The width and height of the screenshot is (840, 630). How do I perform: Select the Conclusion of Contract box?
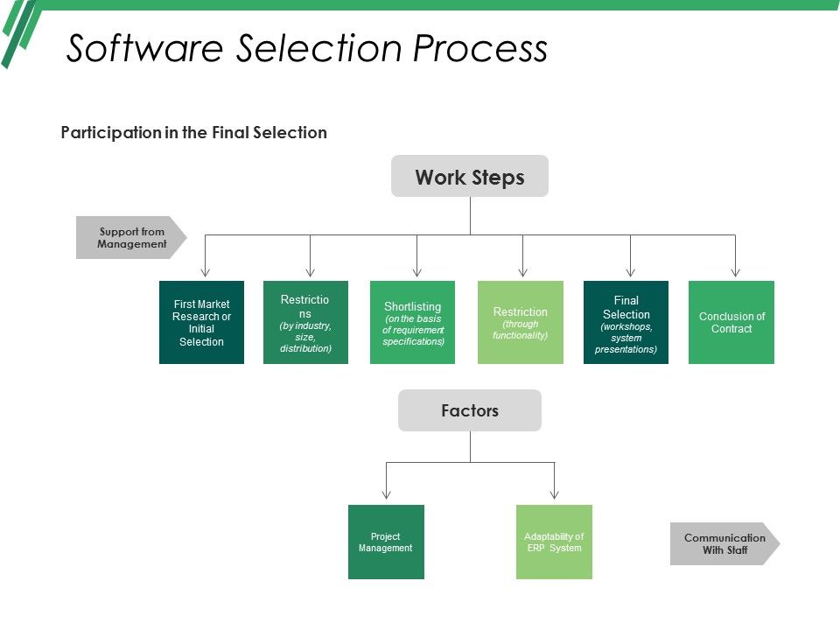pyautogui.click(x=731, y=323)
